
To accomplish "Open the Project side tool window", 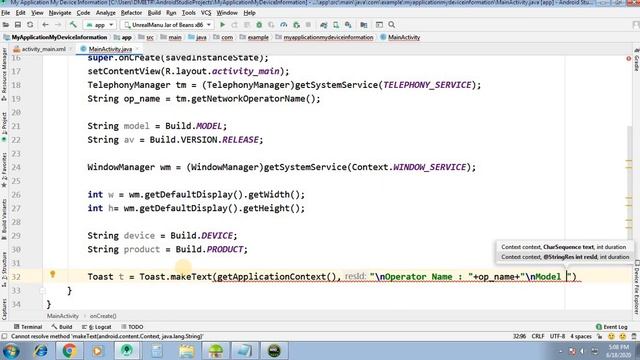I will pyautogui.click(x=4, y=126).
